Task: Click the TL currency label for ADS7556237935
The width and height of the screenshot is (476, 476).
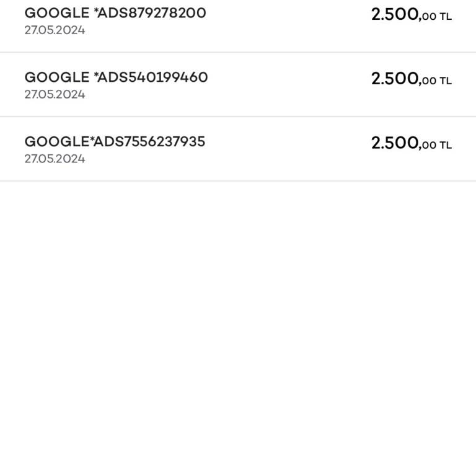Action: click(x=446, y=146)
